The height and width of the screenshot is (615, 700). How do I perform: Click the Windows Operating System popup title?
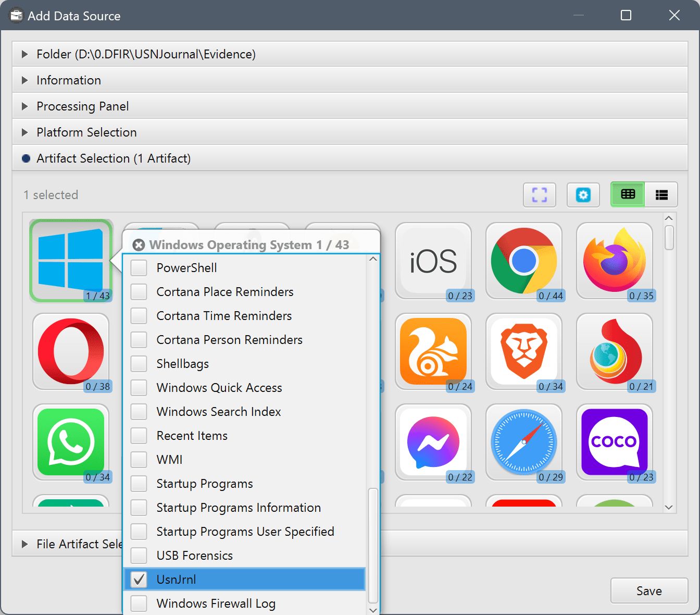(x=249, y=245)
